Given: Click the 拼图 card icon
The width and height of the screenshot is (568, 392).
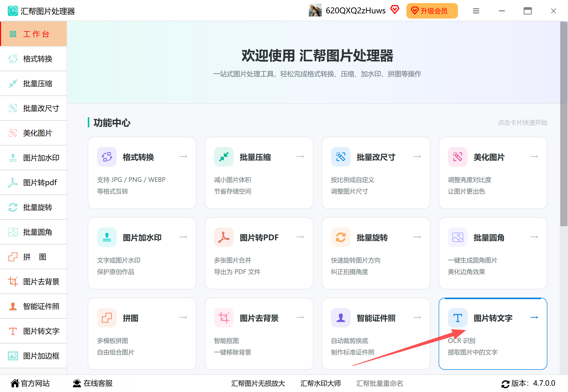Looking at the screenshot, I should pos(107,318).
